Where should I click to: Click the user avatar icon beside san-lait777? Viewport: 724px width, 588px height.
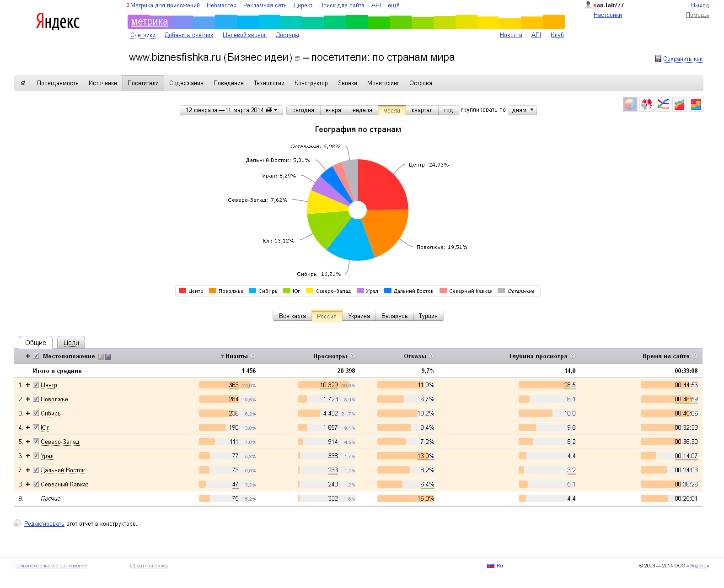pyautogui.click(x=588, y=5)
